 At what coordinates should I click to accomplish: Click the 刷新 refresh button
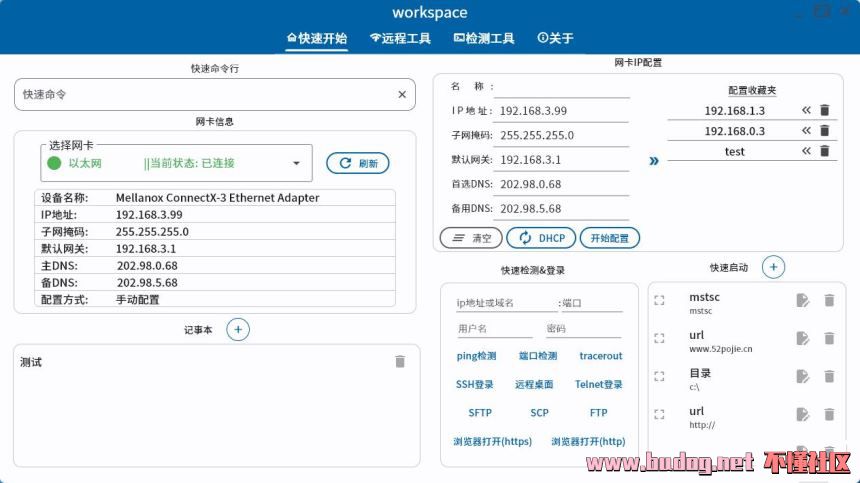358,163
